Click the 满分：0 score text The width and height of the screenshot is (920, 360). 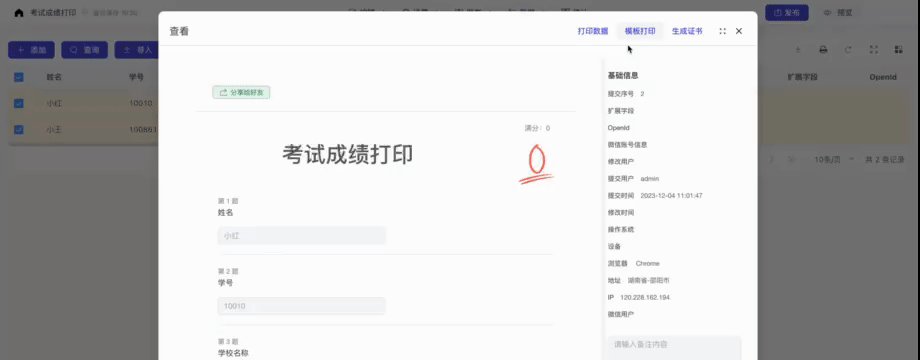(537, 128)
